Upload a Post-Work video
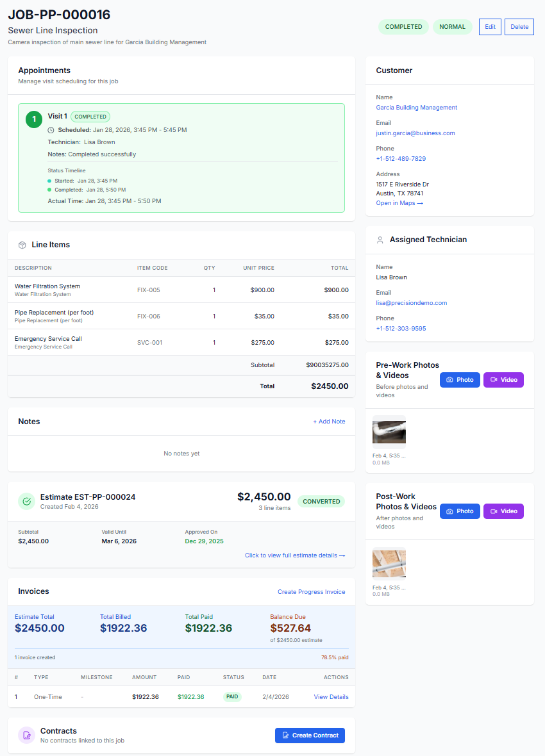This screenshot has height=756, width=545. 503,511
